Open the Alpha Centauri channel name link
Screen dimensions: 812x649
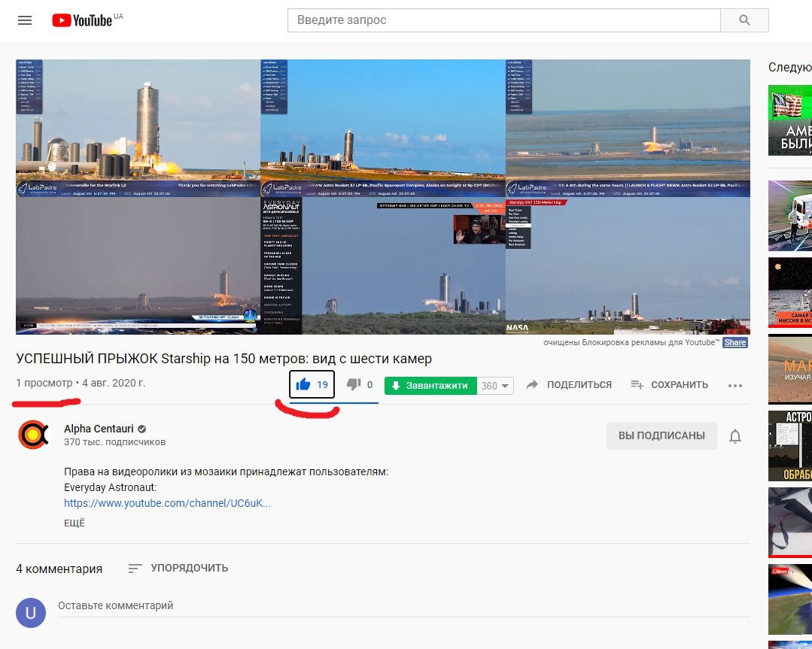(x=99, y=429)
